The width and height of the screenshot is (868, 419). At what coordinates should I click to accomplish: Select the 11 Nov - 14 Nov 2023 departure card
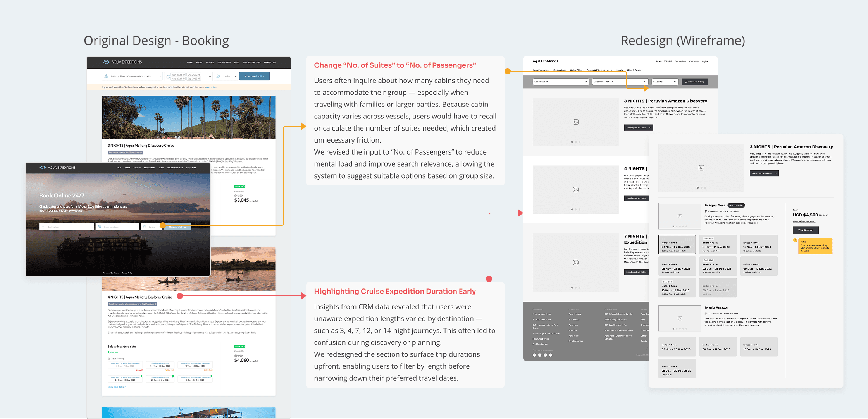[718, 245]
